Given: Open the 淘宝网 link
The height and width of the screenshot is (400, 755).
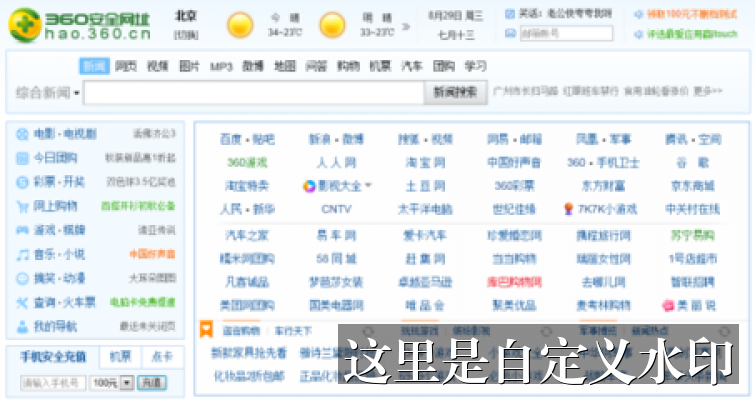Looking at the screenshot, I should [425, 163].
